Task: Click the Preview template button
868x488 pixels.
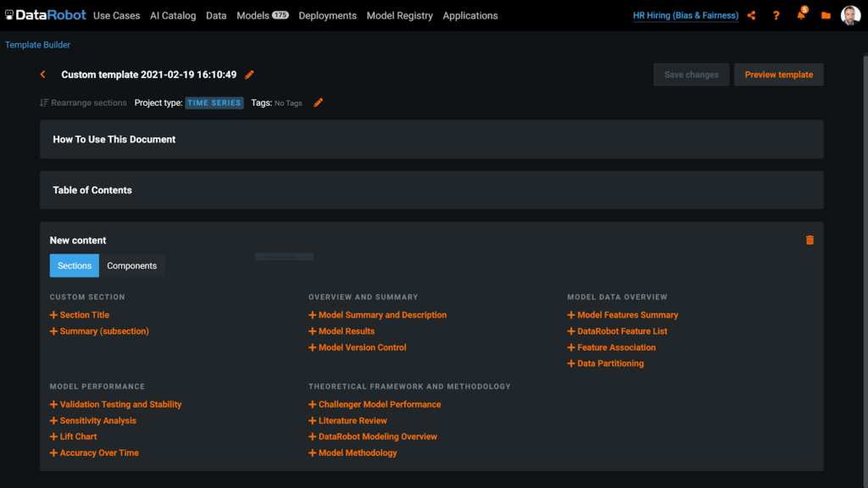Action: pos(778,75)
